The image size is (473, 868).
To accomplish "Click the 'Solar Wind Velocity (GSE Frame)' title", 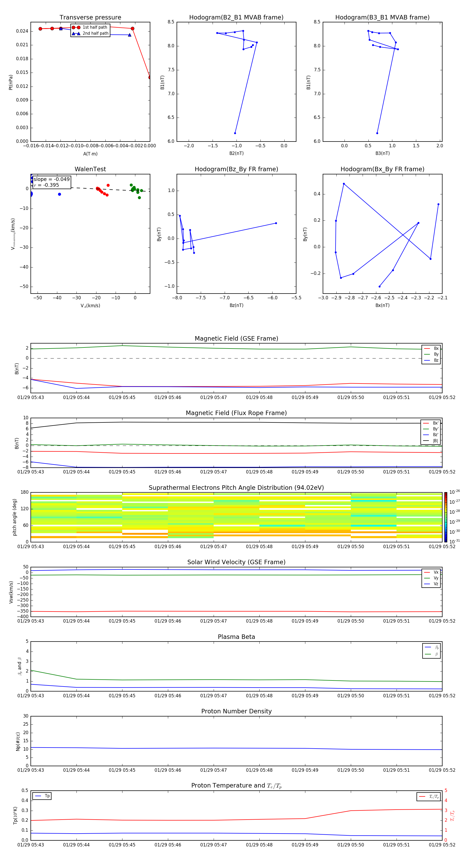I will point(236,562).
